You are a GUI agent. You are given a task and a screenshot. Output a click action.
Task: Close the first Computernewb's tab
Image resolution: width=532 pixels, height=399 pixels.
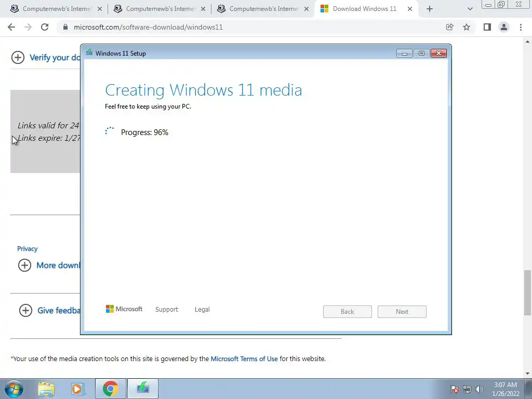pyautogui.click(x=100, y=9)
